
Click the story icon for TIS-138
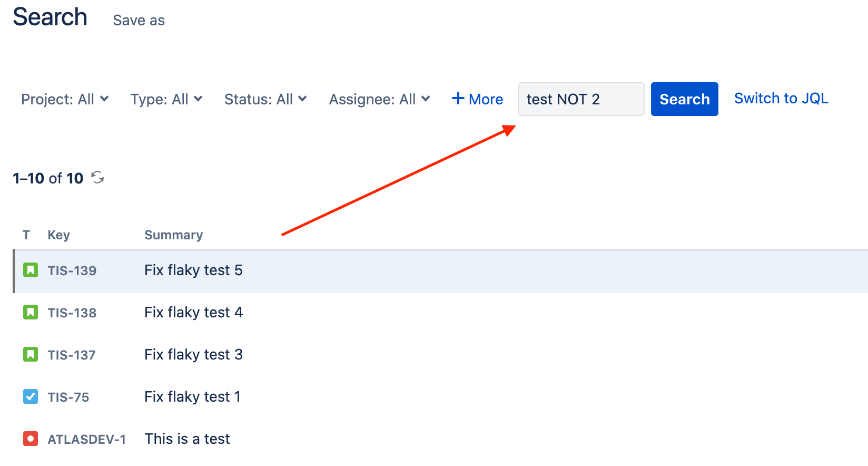31,313
